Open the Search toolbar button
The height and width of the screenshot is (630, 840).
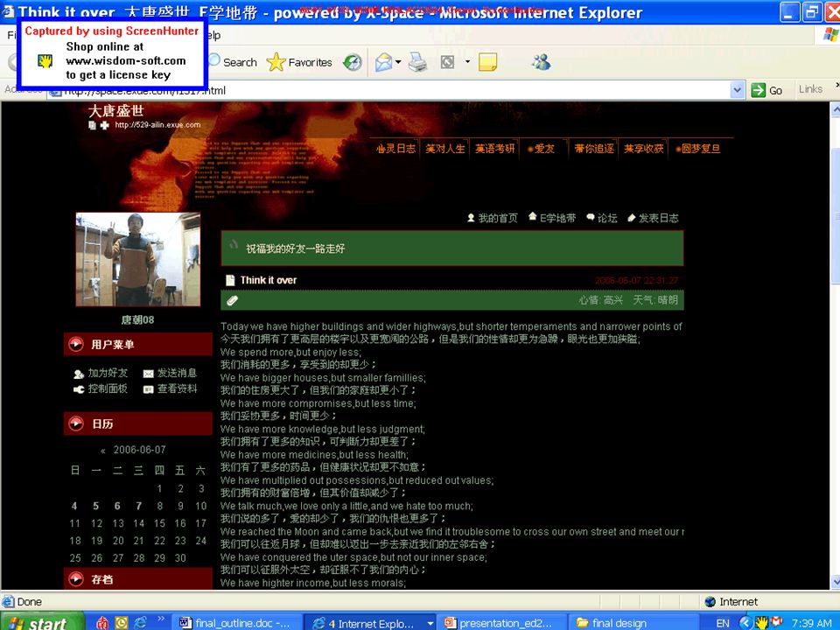233,62
